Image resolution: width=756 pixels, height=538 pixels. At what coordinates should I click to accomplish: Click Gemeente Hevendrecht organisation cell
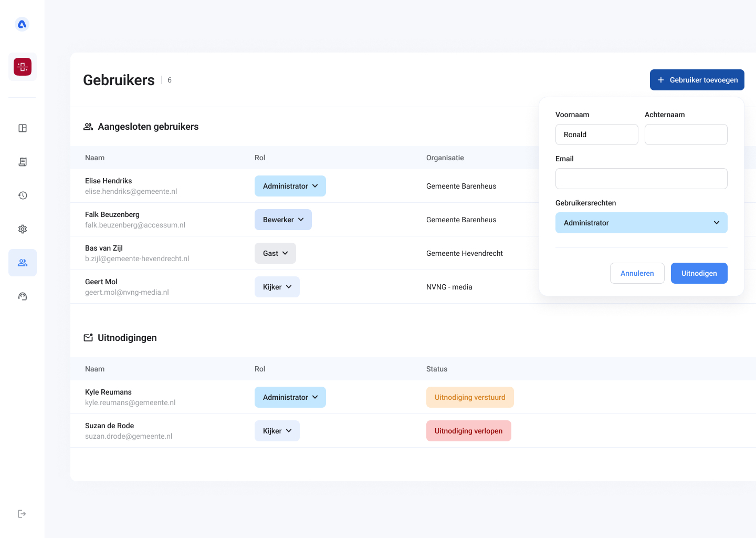click(465, 253)
